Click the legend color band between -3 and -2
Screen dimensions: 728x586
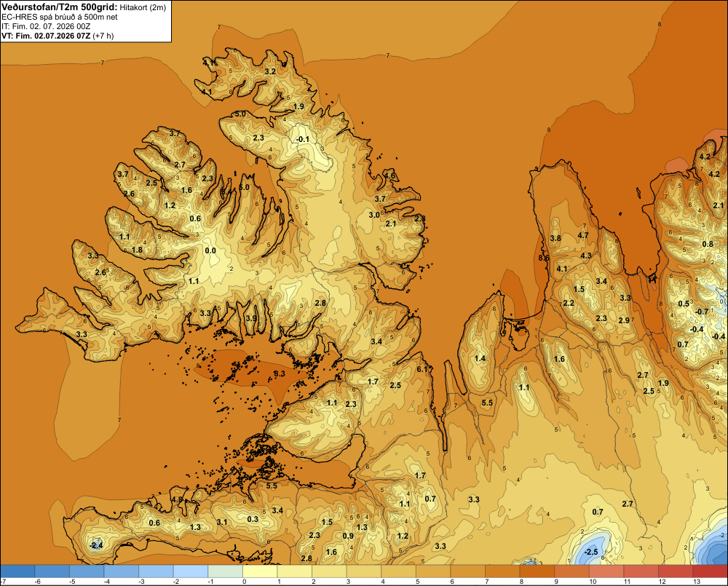click(156, 571)
